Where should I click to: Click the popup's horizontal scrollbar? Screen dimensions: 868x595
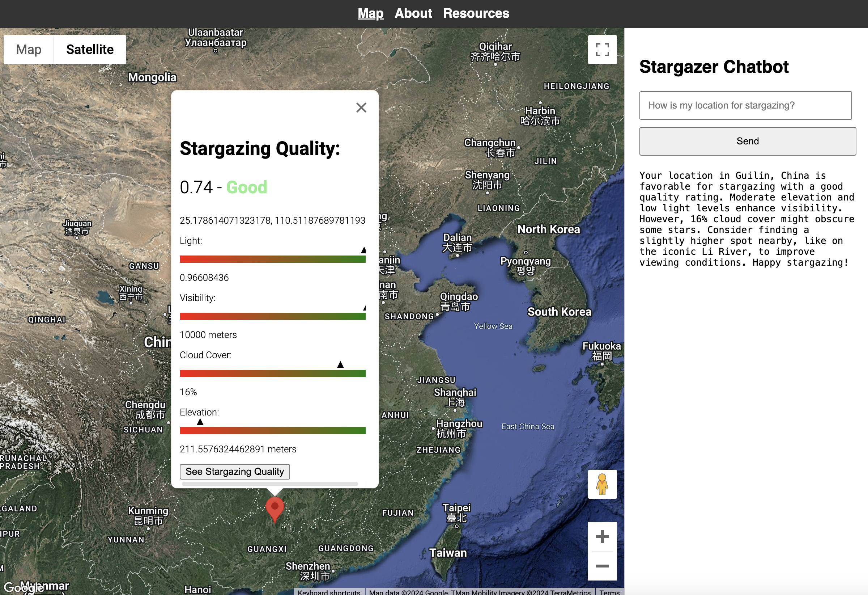click(270, 484)
